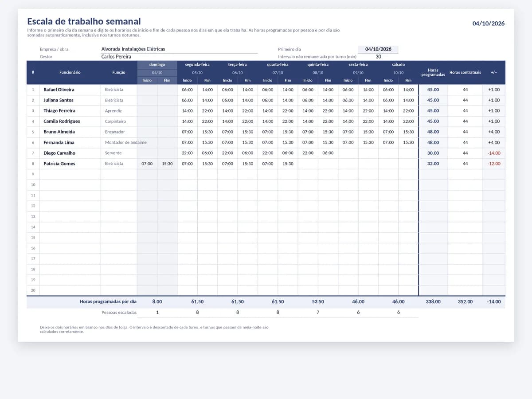532x399 pixels.
Task: Click the employee name Rafael Oliveira
Action: [x=70, y=90]
